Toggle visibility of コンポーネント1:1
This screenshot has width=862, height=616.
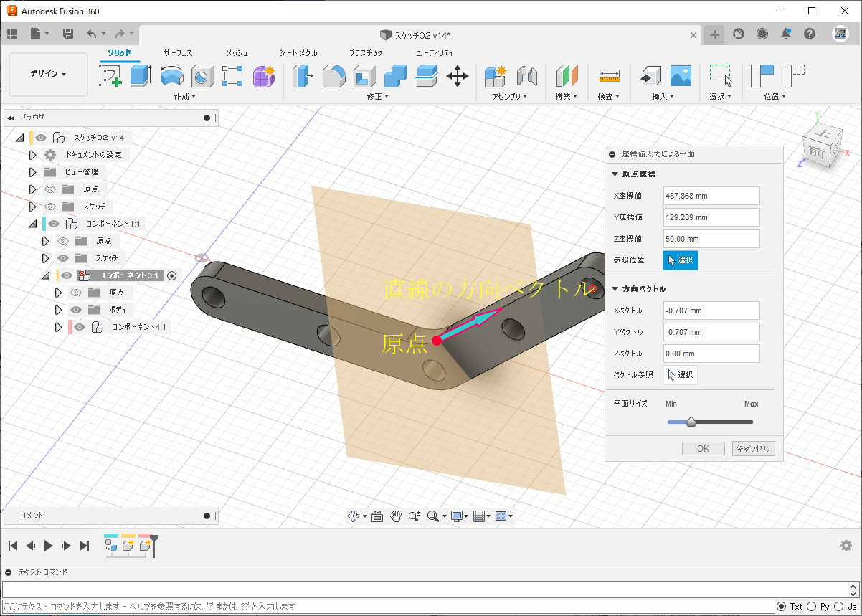(55, 224)
